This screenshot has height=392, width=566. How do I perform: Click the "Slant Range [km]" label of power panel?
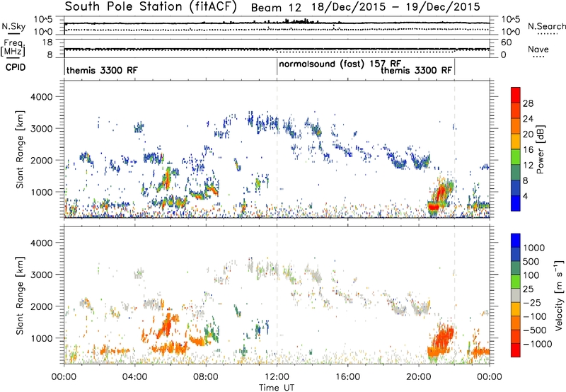(20, 149)
